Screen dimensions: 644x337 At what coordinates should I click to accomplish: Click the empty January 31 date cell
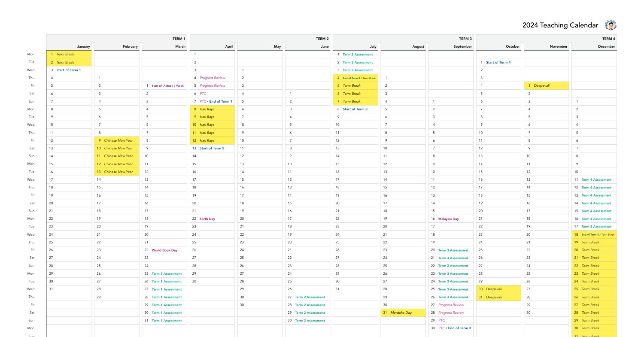tap(69, 289)
